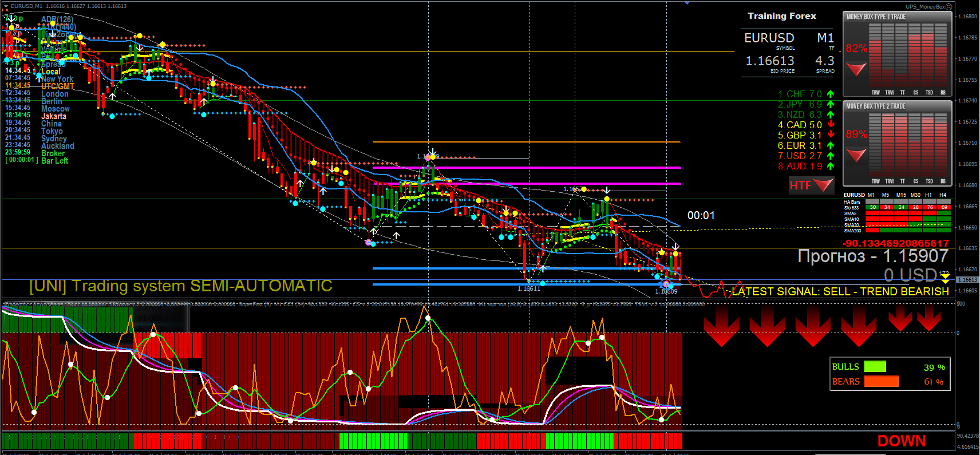The height and width of the screenshot is (455, 980).
Task: Select the H4 column header in the EURUSD table
Action: pyautogui.click(x=943, y=195)
